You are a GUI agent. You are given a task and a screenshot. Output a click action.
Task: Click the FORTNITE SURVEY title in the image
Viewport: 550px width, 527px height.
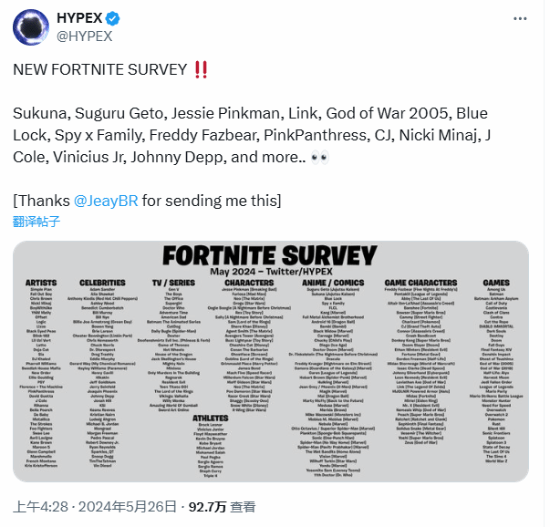[269, 255]
